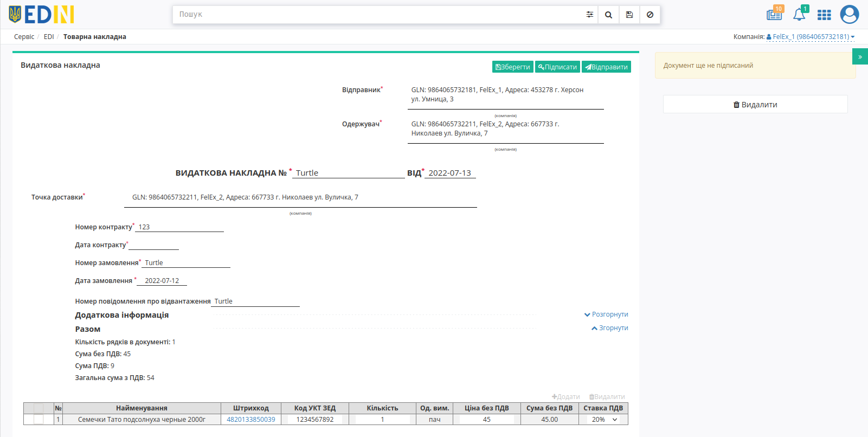Toggle the header select-all checkbox in table

point(38,408)
